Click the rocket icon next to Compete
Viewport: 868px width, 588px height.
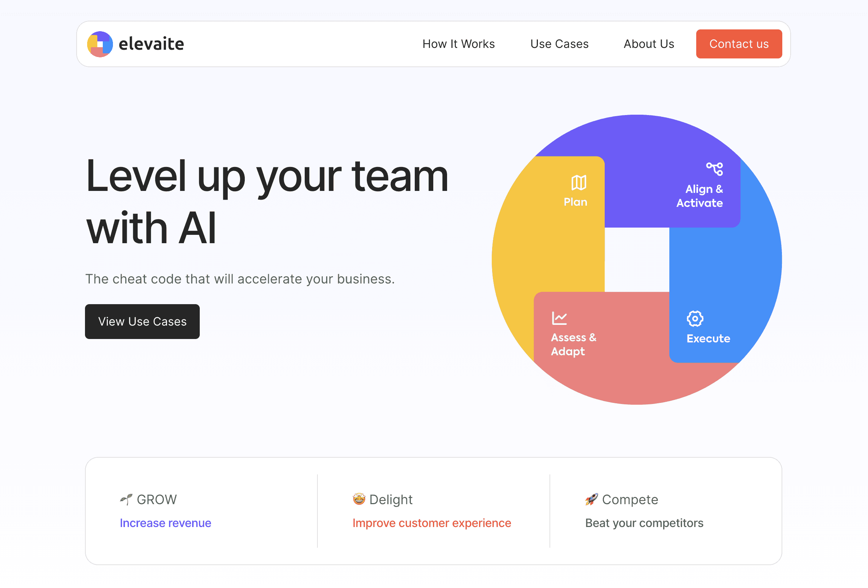(x=592, y=499)
